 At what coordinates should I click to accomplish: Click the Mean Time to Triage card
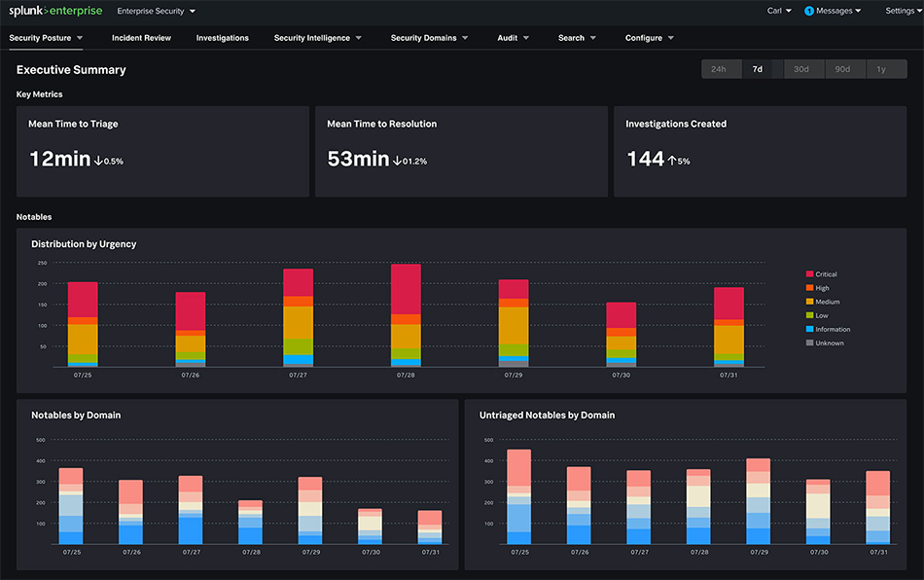pos(162,151)
